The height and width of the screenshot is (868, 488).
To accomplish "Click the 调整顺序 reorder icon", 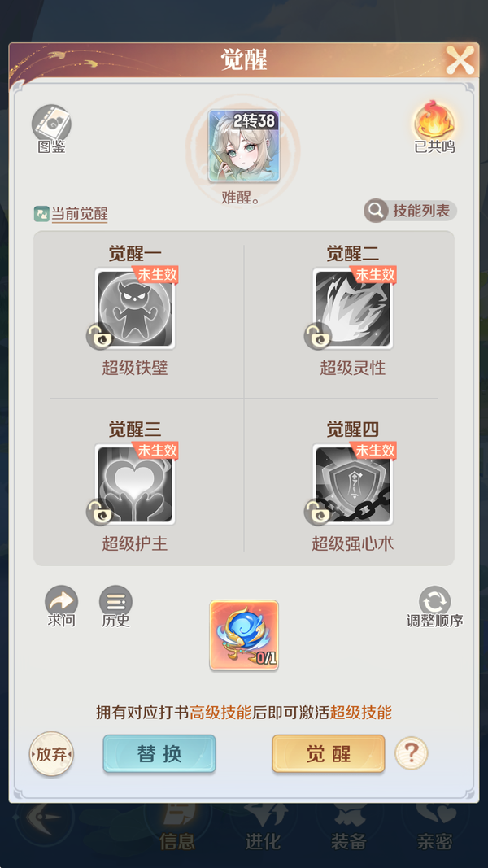I will pos(435,601).
